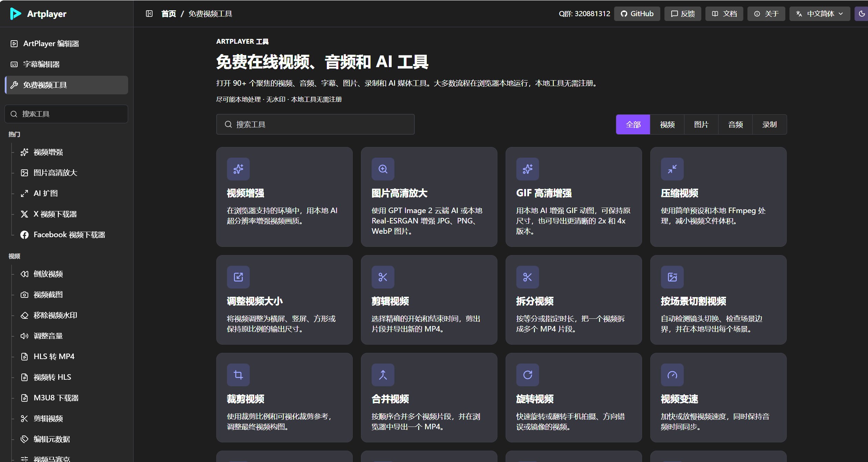Open the 调整视频大小 card title
The image size is (868, 462).
point(255,301)
